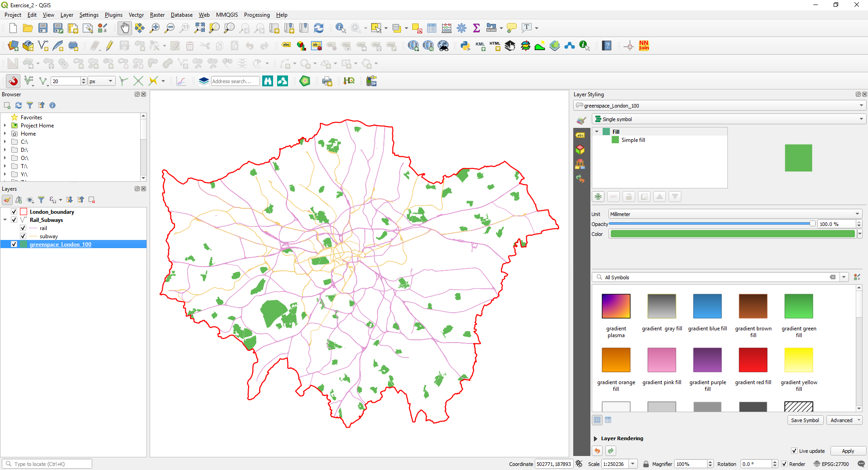Click the EPSG:27700 CRS button
The image size is (868, 470).
point(831,464)
